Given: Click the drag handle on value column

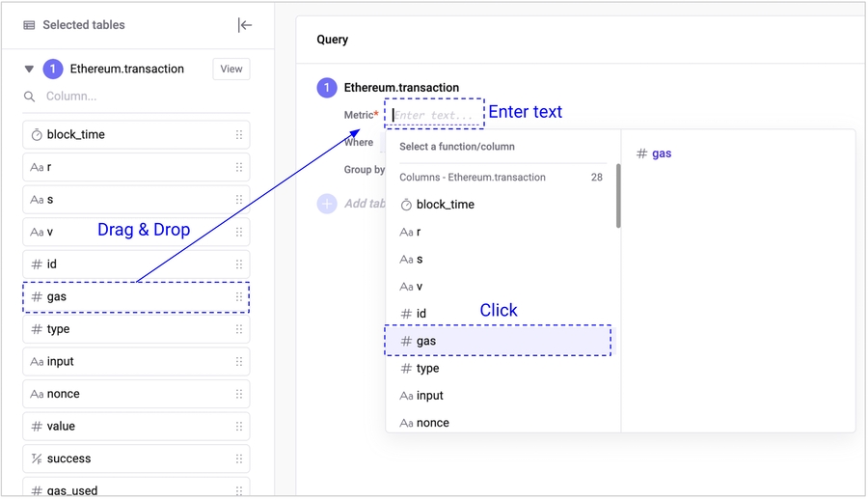Looking at the screenshot, I should (239, 427).
